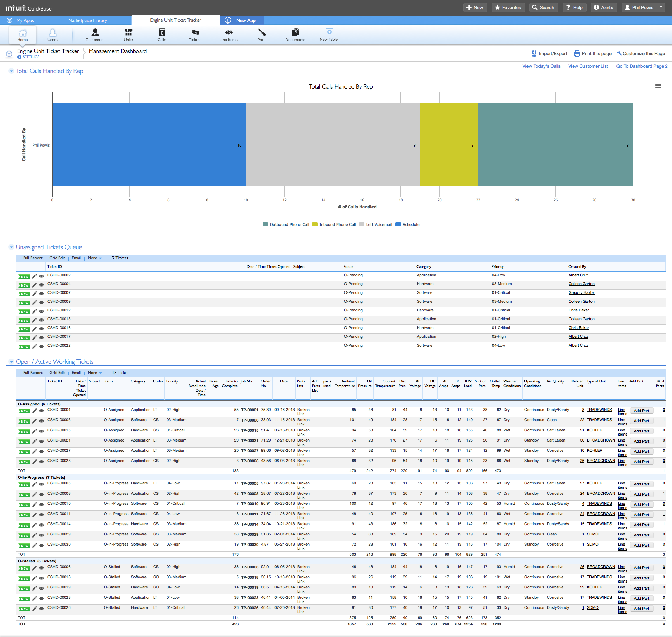
Task: Open the Customers table icon
Action: (x=95, y=35)
